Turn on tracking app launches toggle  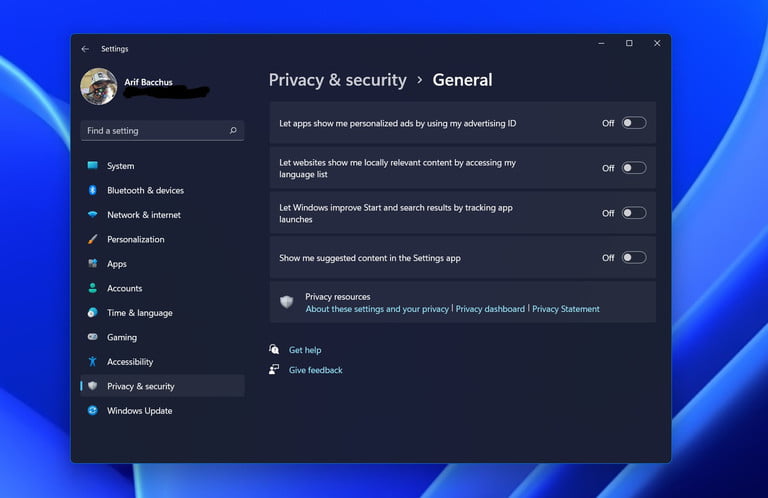(x=634, y=213)
